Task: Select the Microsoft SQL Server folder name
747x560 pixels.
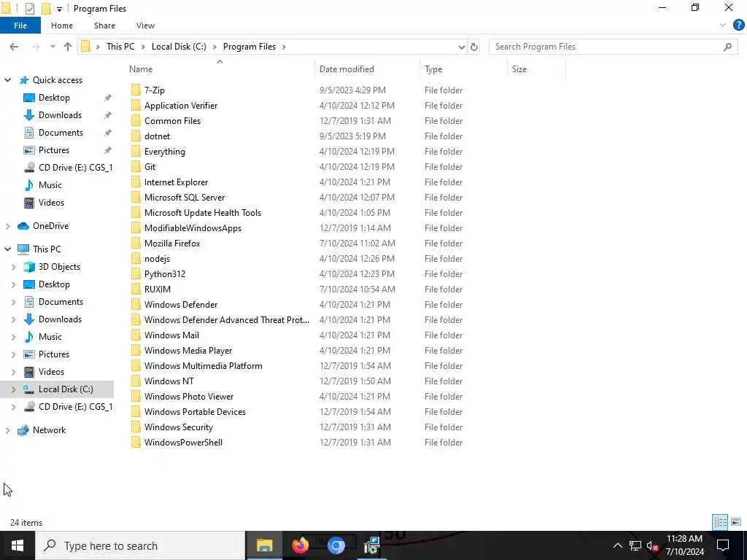Action: coord(185,198)
